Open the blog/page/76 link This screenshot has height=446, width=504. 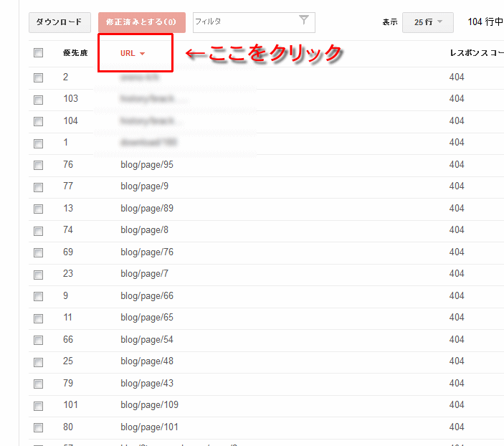click(147, 252)
